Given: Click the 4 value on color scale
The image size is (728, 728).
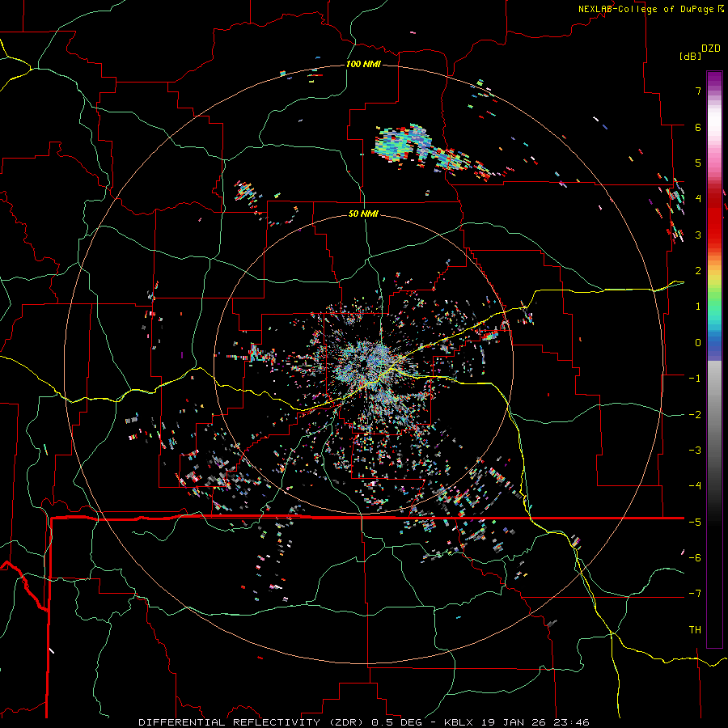Looking at the screenshot, I should click(698, 199).
